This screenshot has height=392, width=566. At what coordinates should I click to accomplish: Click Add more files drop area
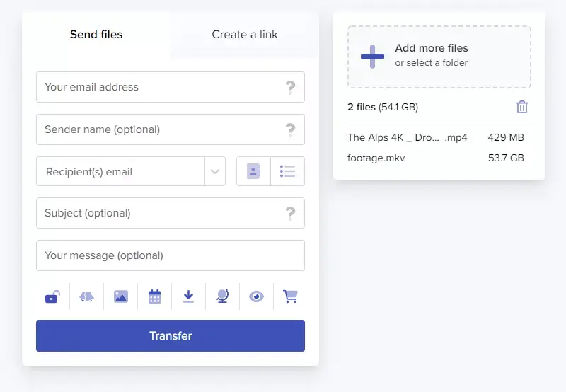pos(439,57)
